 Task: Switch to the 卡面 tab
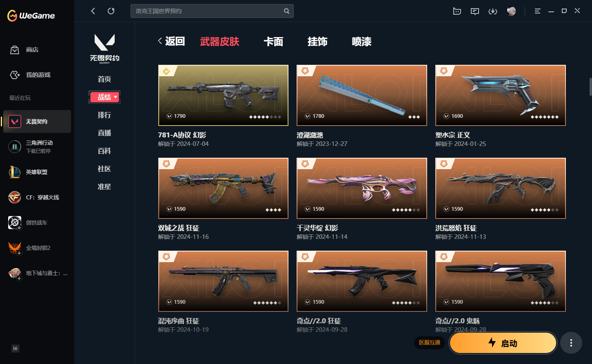coord(273,42)
